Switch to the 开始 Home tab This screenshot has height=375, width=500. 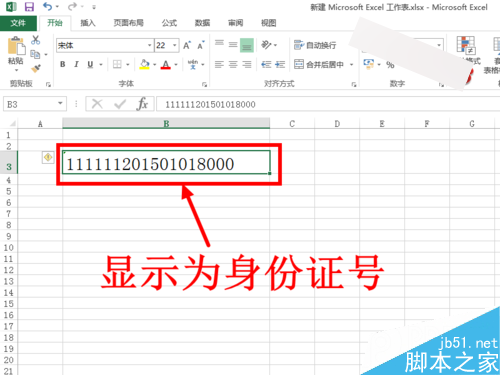[x=55, y=23]
